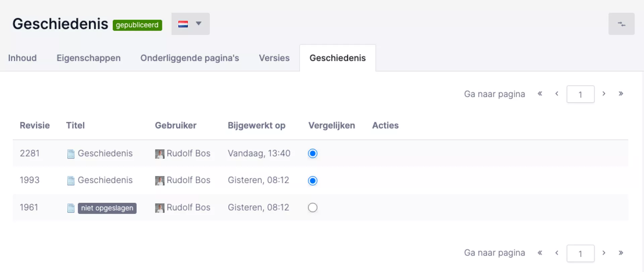Click page icon for revision 2281
The image size is (644, 272).
(71, 154)
